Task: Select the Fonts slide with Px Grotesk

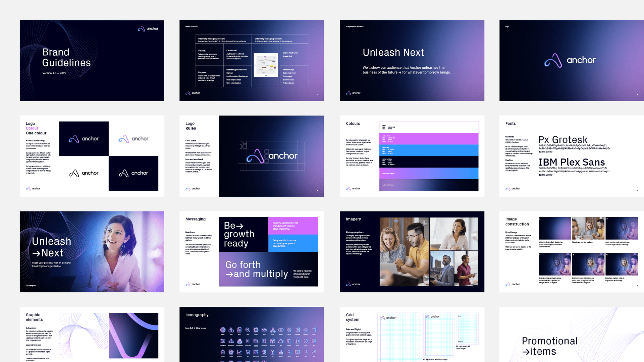Action: click(x=572, y=156)
